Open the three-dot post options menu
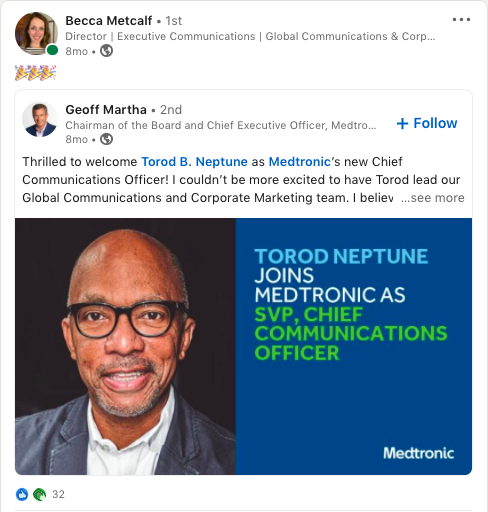The image size is (488, 512). (x=461, y=20)
